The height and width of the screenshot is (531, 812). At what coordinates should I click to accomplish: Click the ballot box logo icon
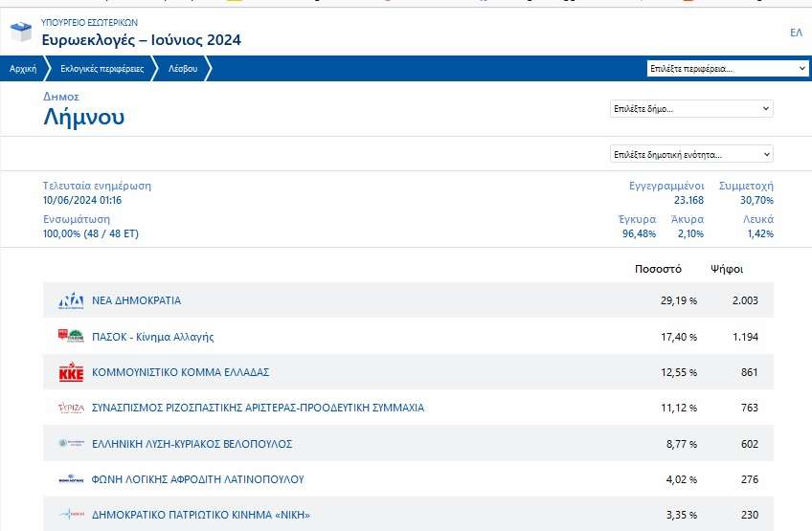point(20,33)
